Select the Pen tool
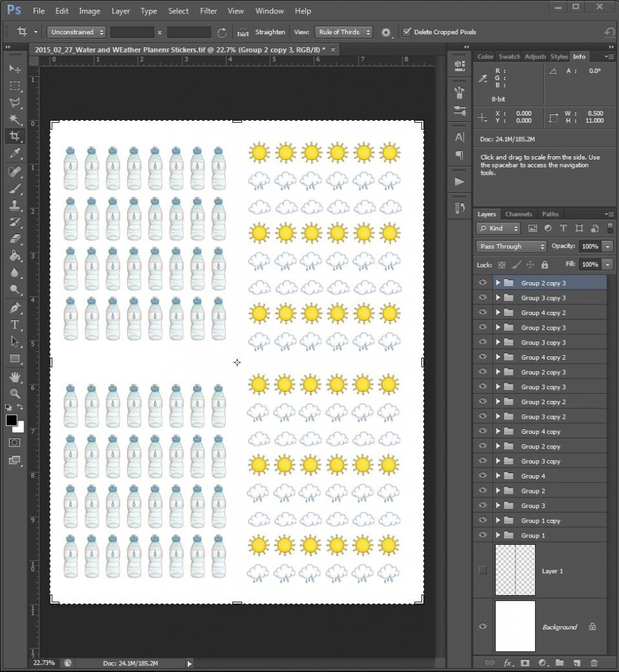The width and height of the screenshot is (619, 672). pos(15,308)
